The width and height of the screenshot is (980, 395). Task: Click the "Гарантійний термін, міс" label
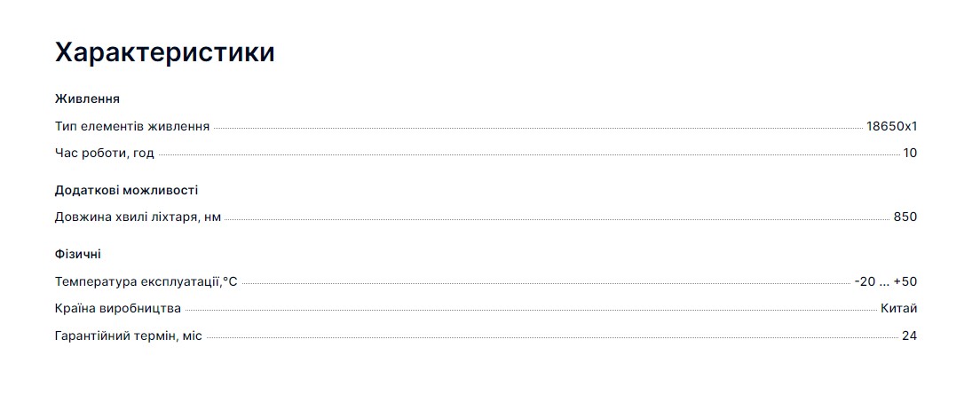pyautogui.click(x=129, y=336)
